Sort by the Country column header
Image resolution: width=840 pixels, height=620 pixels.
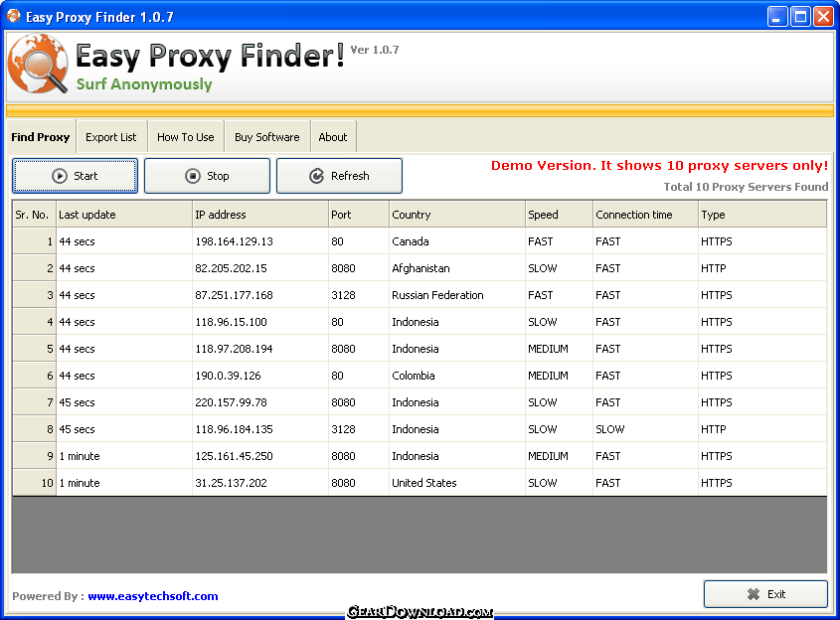pos(457,215)
